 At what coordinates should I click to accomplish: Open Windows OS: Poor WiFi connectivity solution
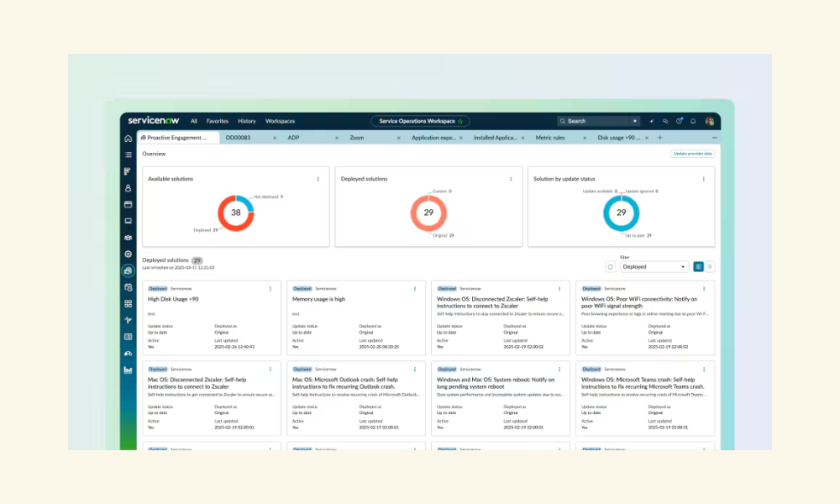(639, 302)
